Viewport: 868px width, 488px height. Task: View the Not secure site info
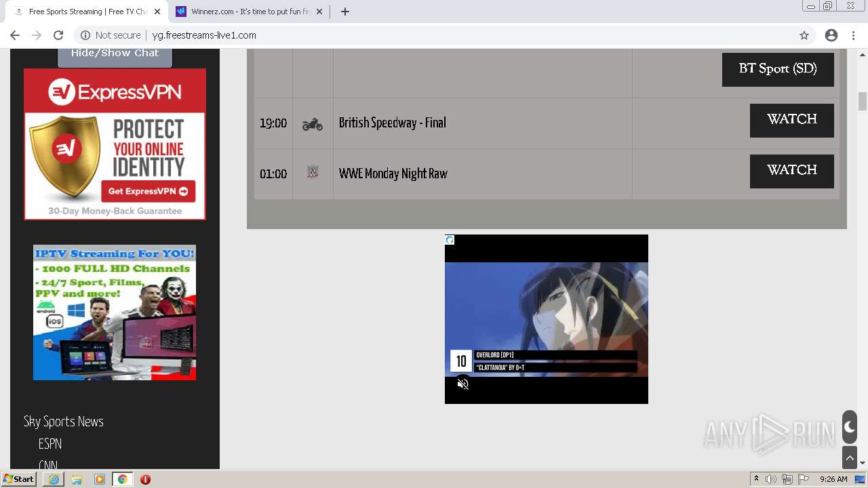click(111, 35)
